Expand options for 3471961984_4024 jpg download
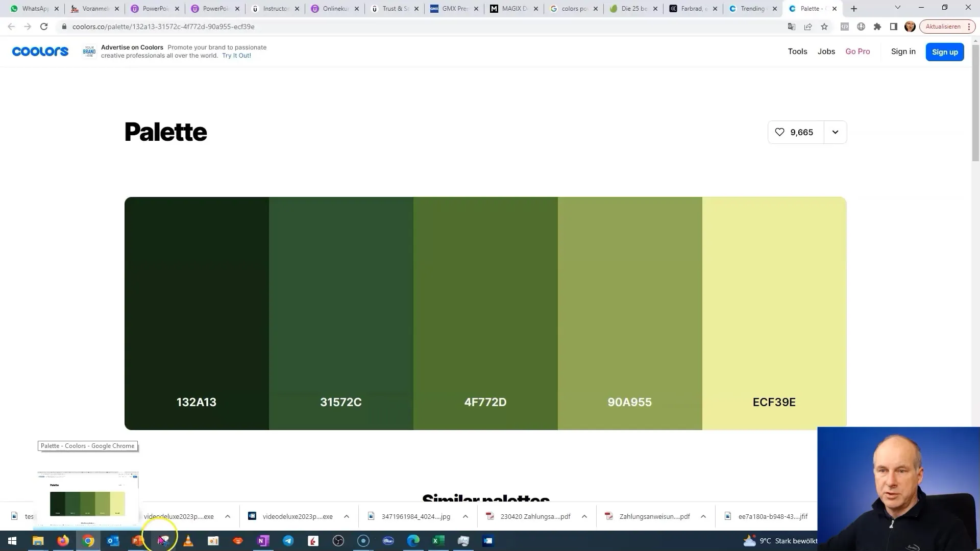Image resolution: width=980 pixels, height=551 pixels. pyautogui.click(x=465, y=516)
